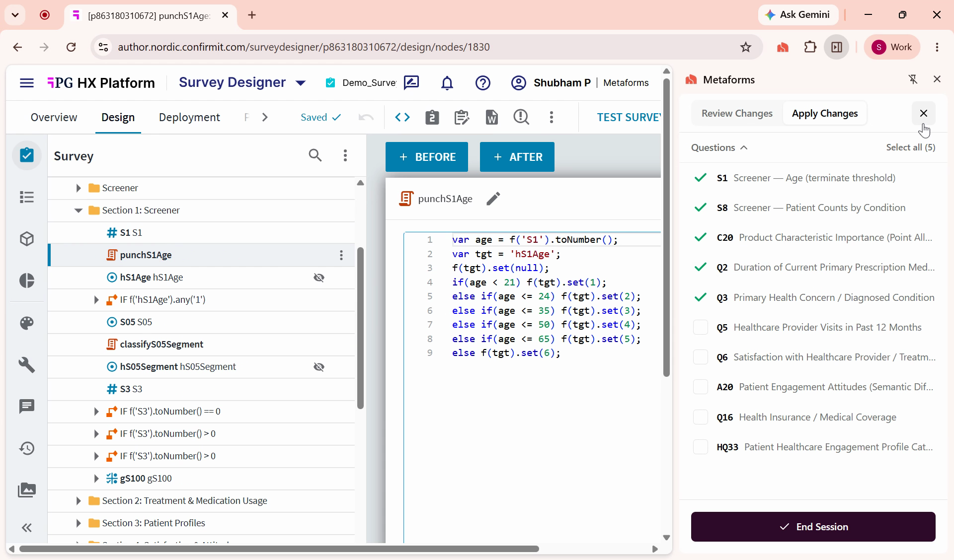Collapse the sidebar with double chevron
Viewport: 954px width, 560px height.
pyautogui.click(x=27, y=528)
